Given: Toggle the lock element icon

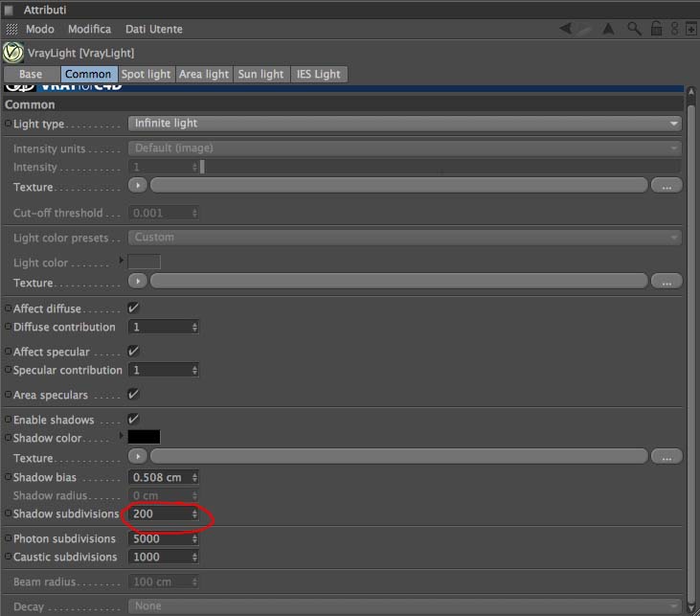Looking at the screenshot, I should 656,29.
